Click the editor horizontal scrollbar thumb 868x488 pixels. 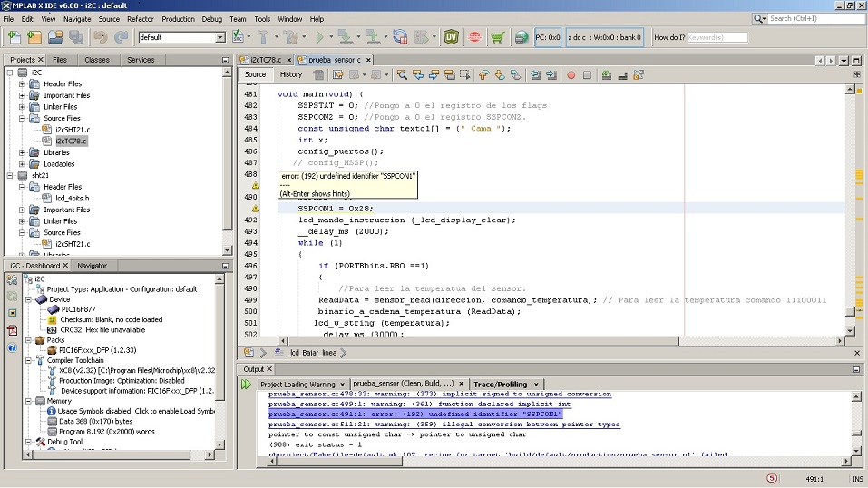pos(483,341)
